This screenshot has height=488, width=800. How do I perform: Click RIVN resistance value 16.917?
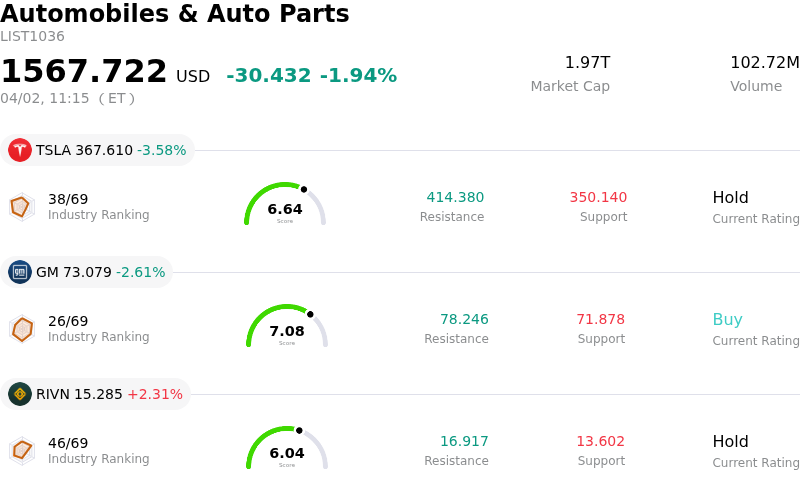tap(464, 442)
